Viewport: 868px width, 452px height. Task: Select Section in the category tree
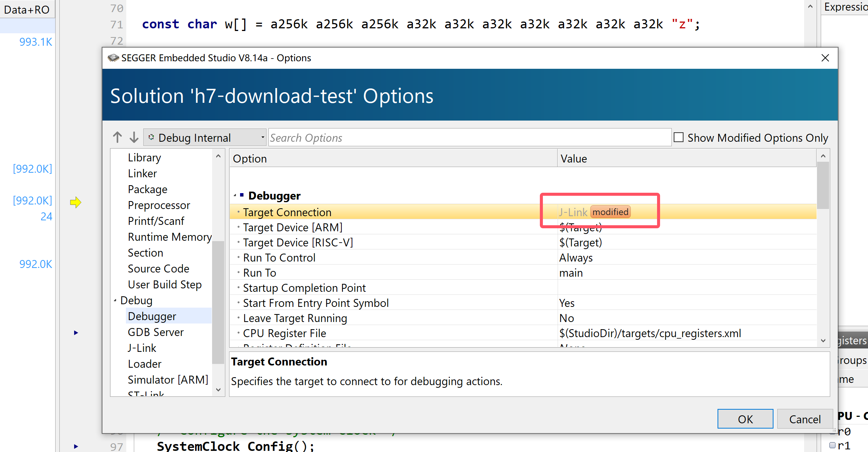[x=146, y=253]
